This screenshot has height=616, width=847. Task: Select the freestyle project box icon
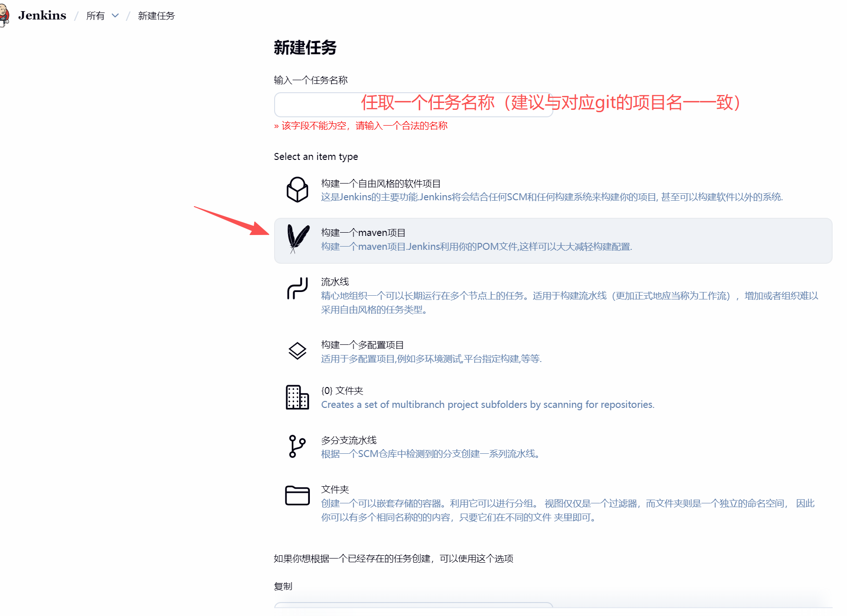(297, 190)
